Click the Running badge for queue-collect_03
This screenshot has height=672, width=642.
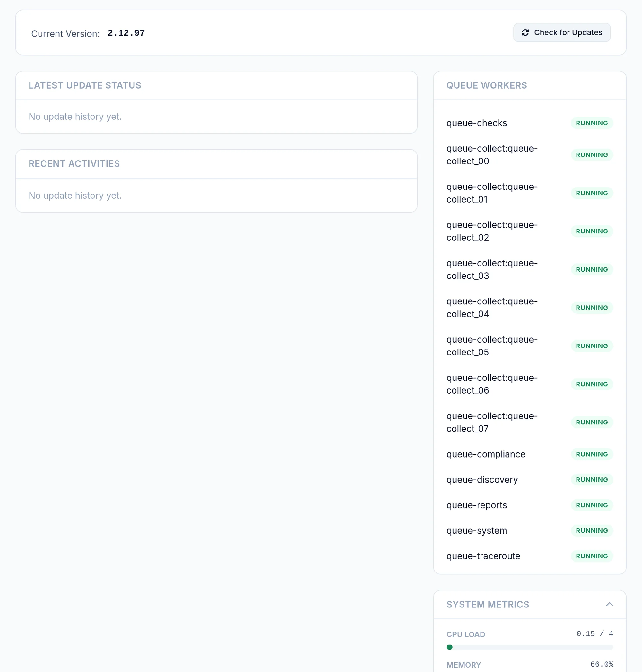pyautogui.click(x=592, y=269)
